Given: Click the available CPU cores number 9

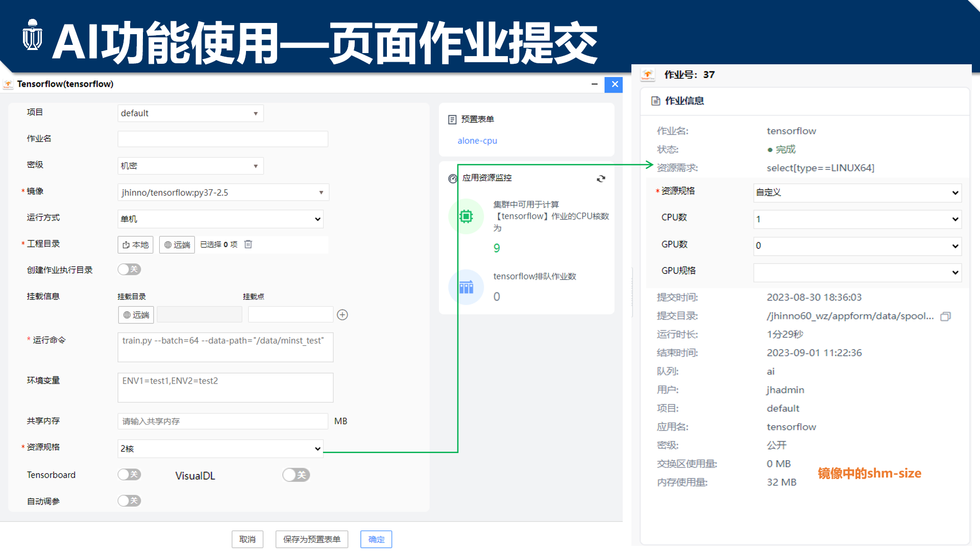Looking at the screenshot, I should (x=497, y=248).
